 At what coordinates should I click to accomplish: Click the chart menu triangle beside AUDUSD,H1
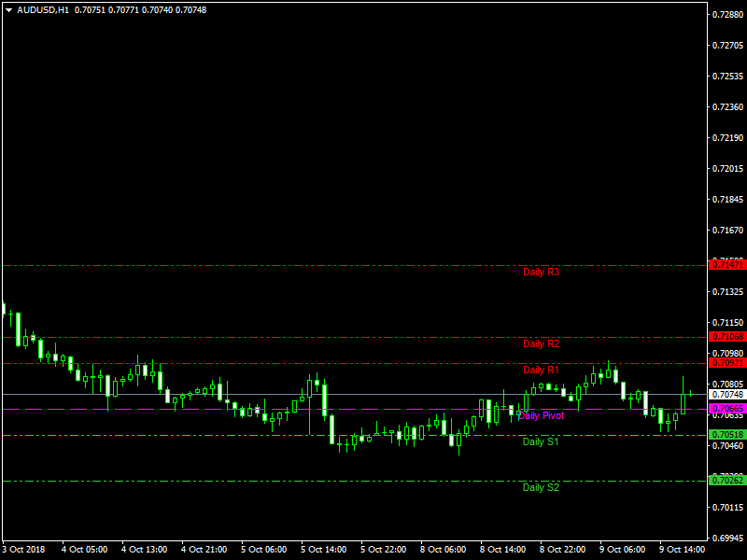[x=9, y=10]
